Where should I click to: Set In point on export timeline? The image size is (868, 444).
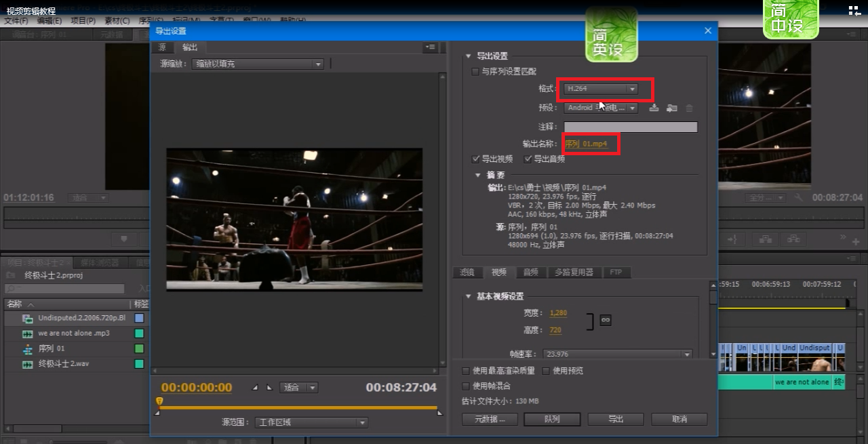[256, 388]
